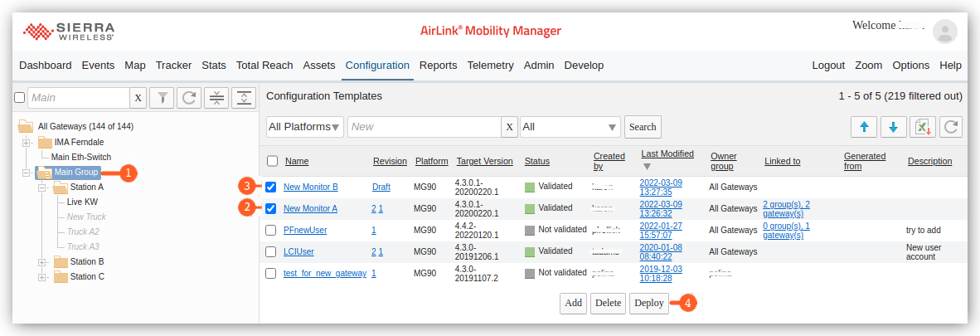Screen dimensions: 980x336
Task: Clear the Main tree search with X
Action: pyautogui.click(x=138, y=98)
